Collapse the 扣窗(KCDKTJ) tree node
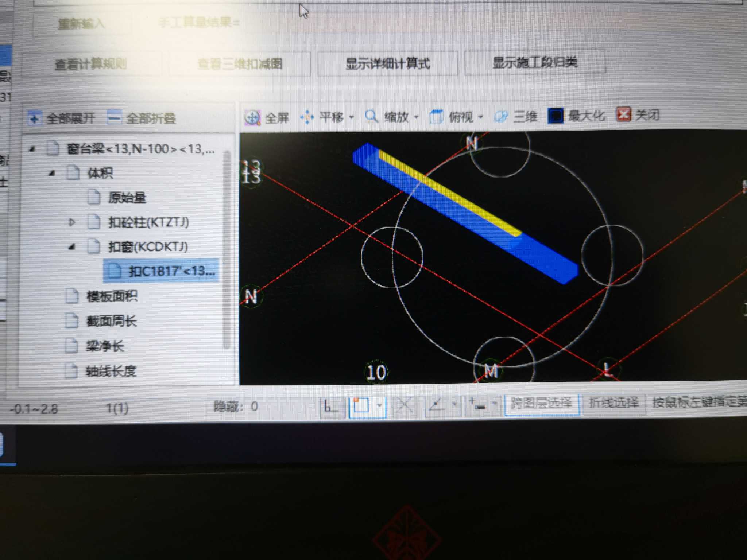The height and width of the screenshot is (560, 747). pyautogui.click(x=72, y=247)
